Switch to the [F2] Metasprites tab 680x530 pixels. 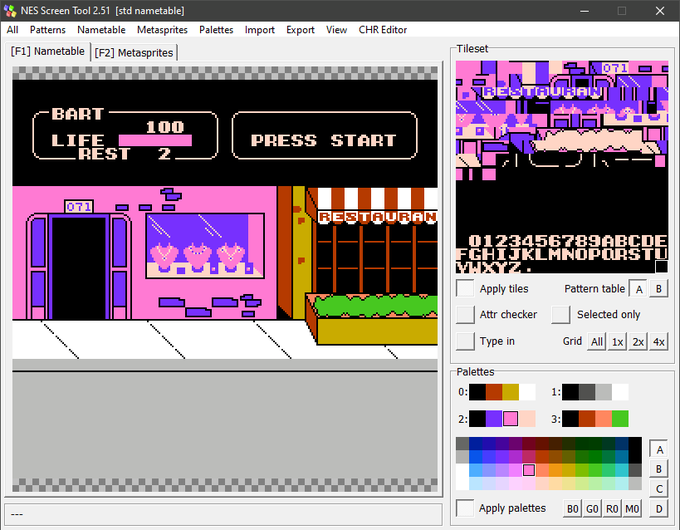tap(134, 53)
